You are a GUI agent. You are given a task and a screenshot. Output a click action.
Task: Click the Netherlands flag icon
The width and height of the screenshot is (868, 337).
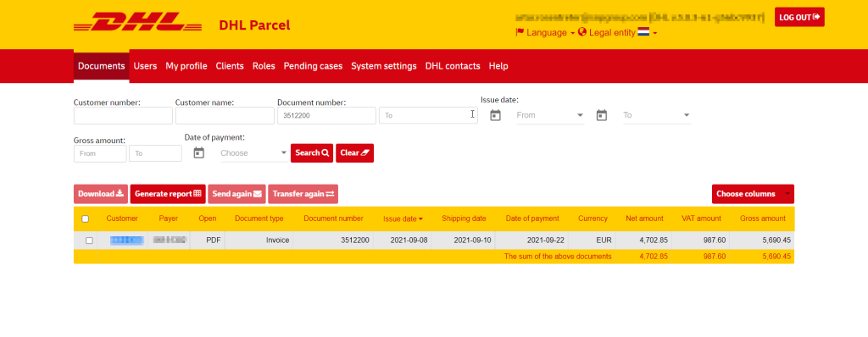[643, 33]
